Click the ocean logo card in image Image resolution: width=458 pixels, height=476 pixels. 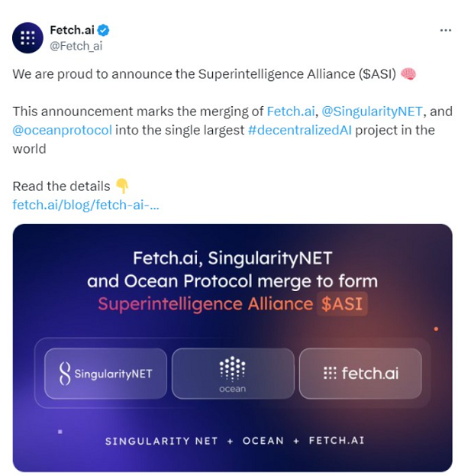click(233, 374)
